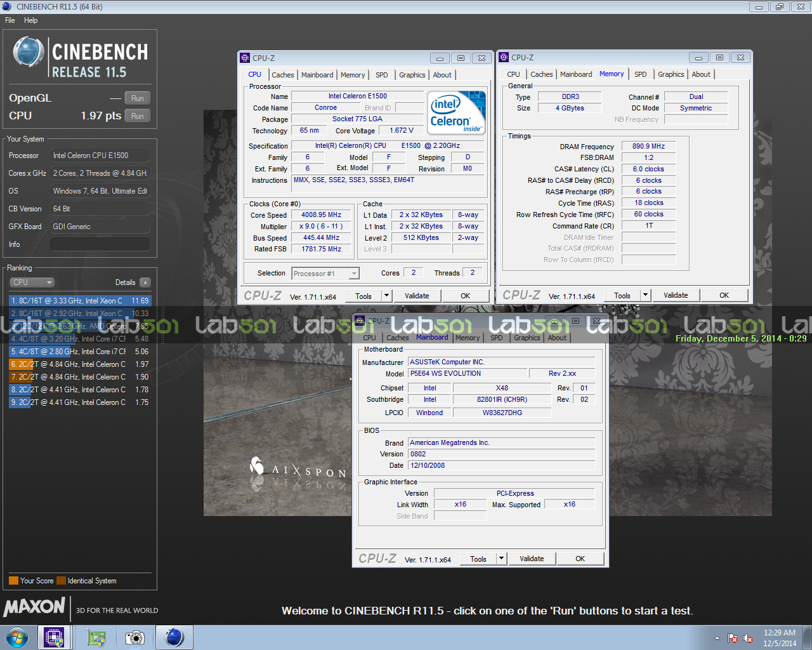Viewport: 812px width, 650px height.
Task: Open the Help menu in Cinebench
Action: pos(30,20)
